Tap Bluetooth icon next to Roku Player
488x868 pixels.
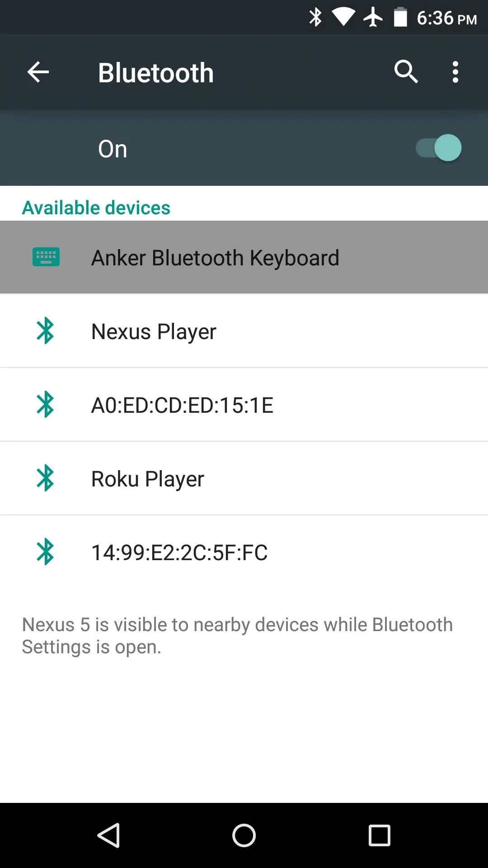[x=45, y=478]
